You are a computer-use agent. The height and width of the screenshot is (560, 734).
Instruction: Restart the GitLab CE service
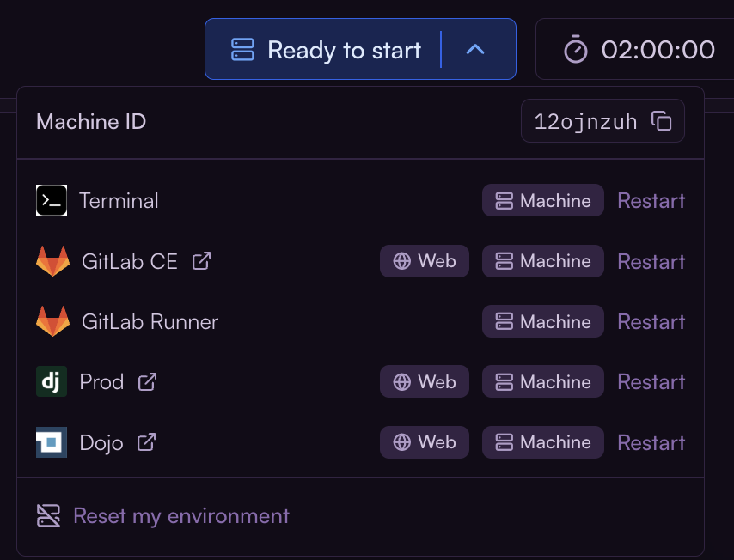coord(651,261)
